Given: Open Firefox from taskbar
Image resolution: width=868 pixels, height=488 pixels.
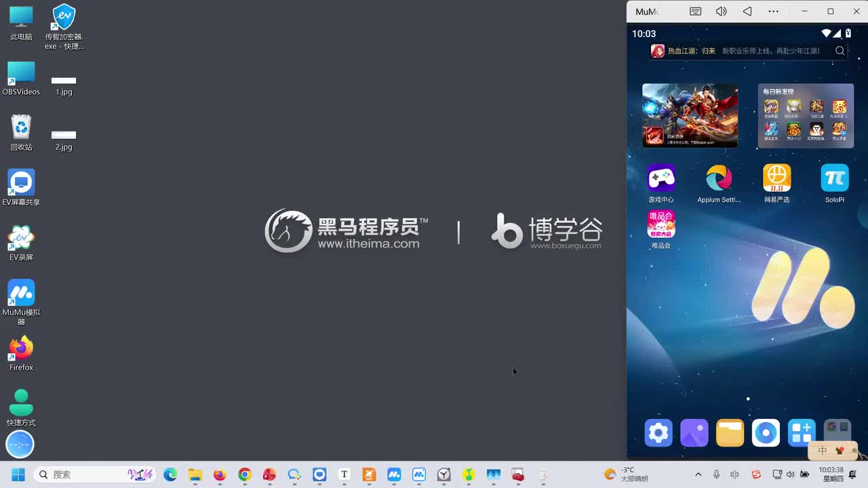Looking at the screenshot, I should (x=220, y=474).
